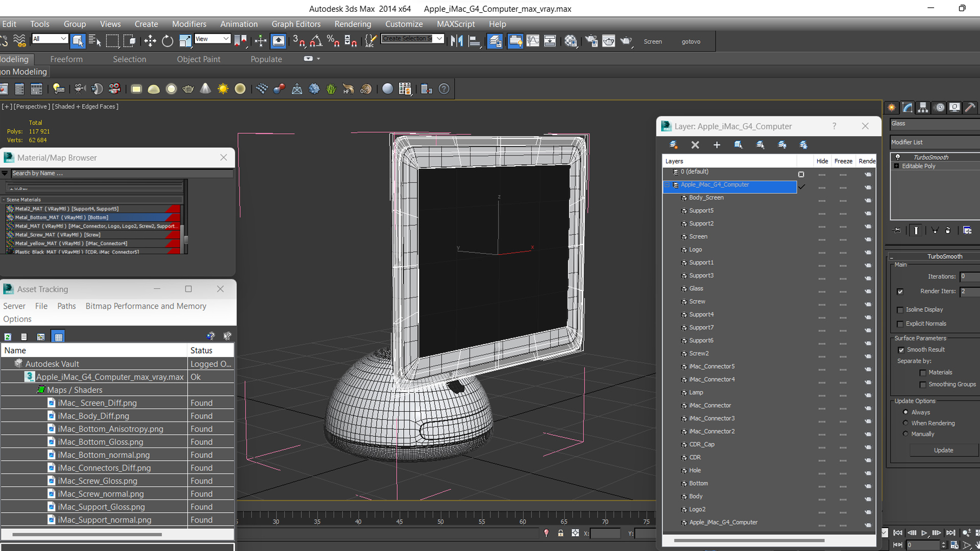This screenshot has height=551, width=980.
Task: Click the create new layer plus icon
Action: [717, 145]
